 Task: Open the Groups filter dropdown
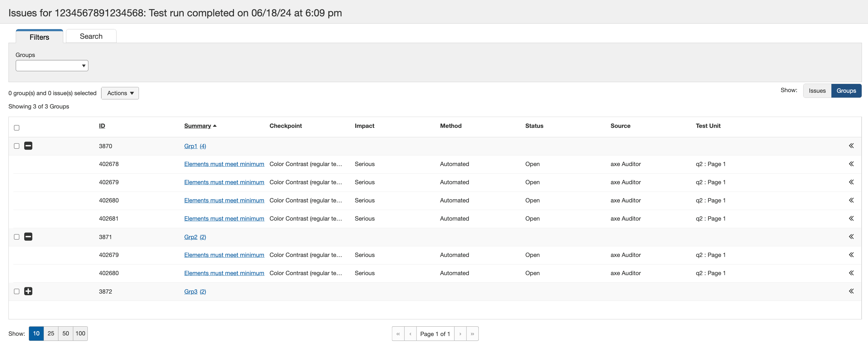point(52,65)
